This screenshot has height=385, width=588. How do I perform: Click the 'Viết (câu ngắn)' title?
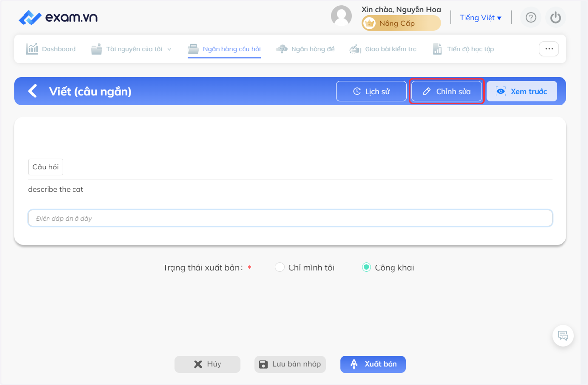(x=90, y=91)
